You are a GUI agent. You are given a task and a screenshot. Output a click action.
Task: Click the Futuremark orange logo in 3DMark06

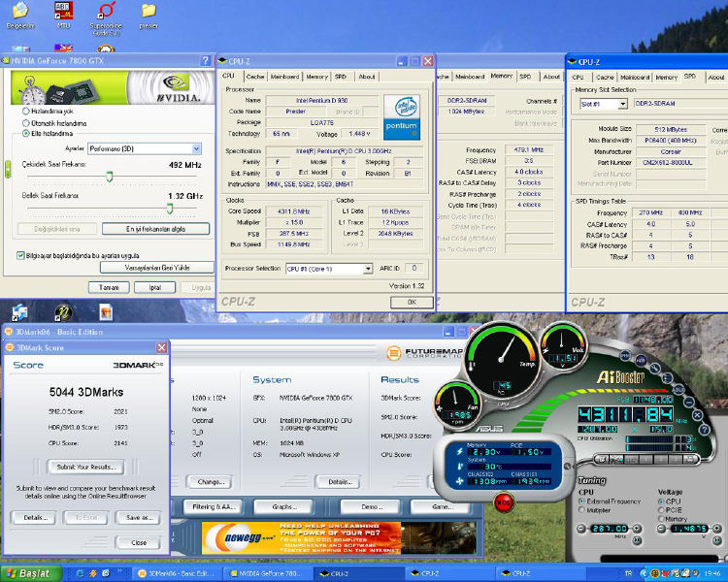tap(393, 353)
